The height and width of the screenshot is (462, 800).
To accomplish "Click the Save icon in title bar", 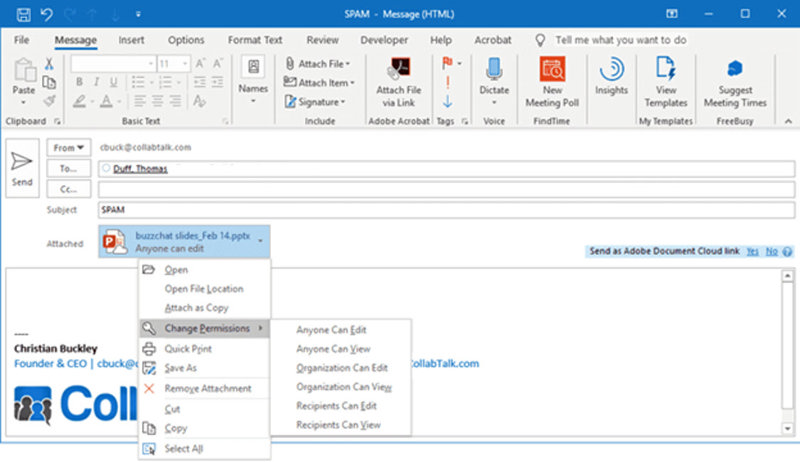I will coord(23,14).
